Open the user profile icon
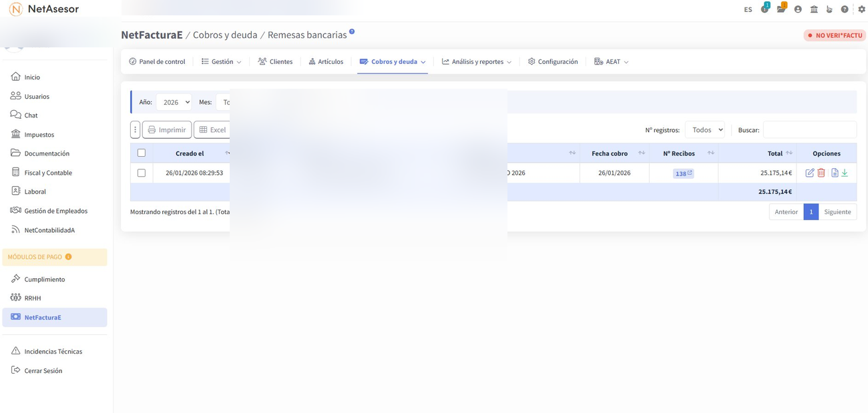This screenshot has height=413, width=868. click(798, 9)
